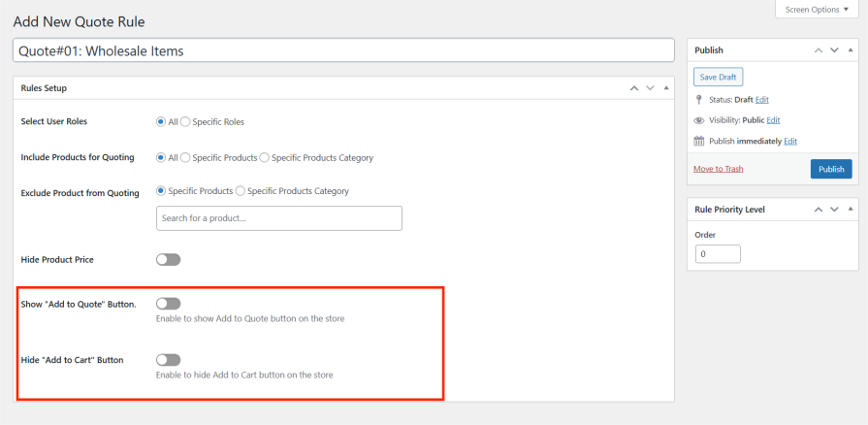The width and height of the screenshot is (868, 425).
Task: Collapse the Rule Priority Level panel
Action: tap(849, 210)
